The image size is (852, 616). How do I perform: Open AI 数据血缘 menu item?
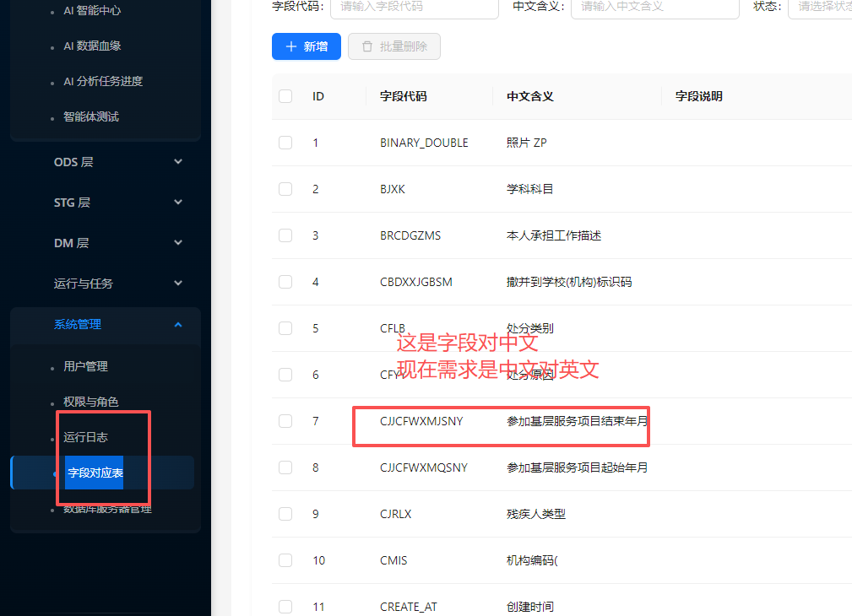[92, 46]
